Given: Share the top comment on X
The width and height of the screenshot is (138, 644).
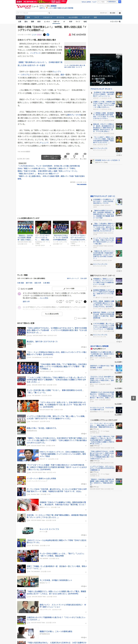Looking at the screenshot, I should pyautogui.click(x=85, y=301).
